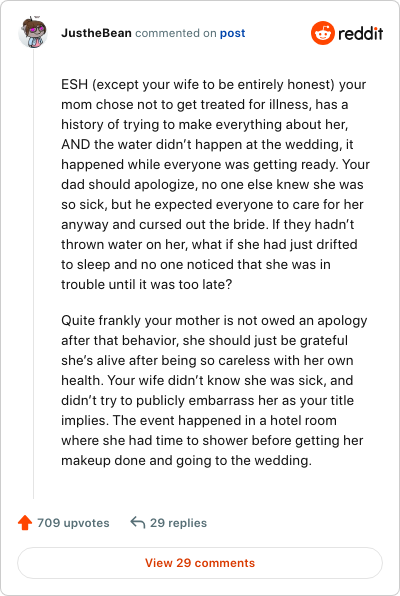Viewport: 400px width, 596px height.
Task: Click the line starting "health. Your wife didn't know"
Action: [207, 380]
